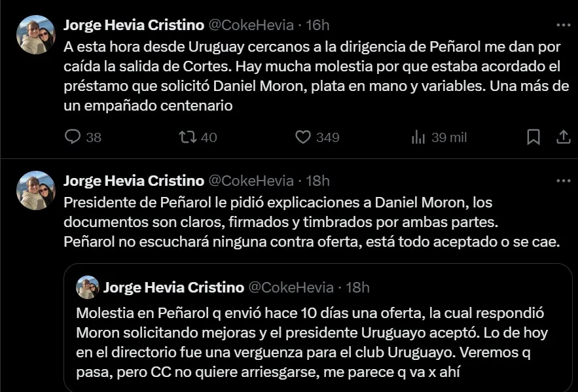Open the first tweet's profile avatar
The height and width of the screenshot is (392, 578).
pos(36,35)
